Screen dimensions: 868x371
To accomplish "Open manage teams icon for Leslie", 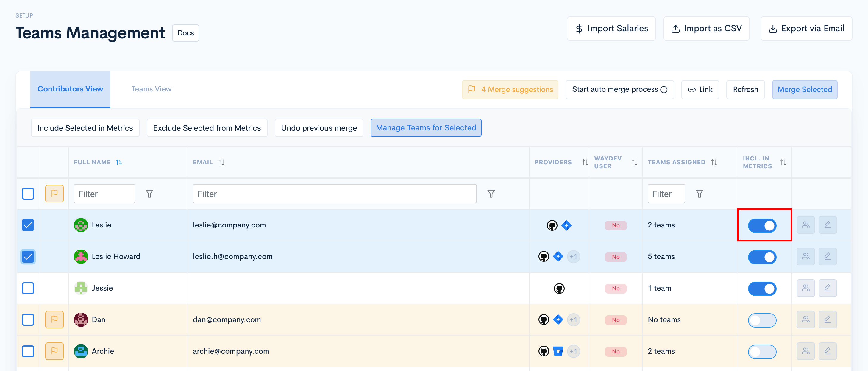I will coord(805,225).
